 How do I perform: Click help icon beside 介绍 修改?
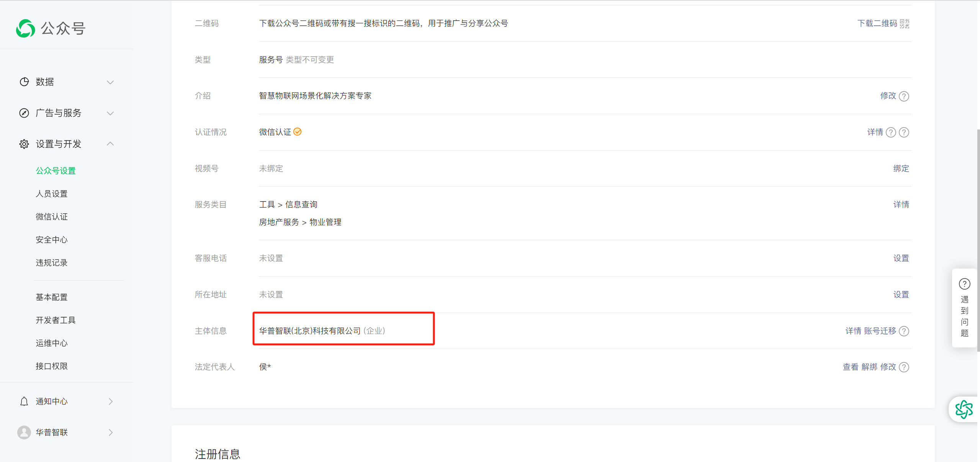(904, 96)
